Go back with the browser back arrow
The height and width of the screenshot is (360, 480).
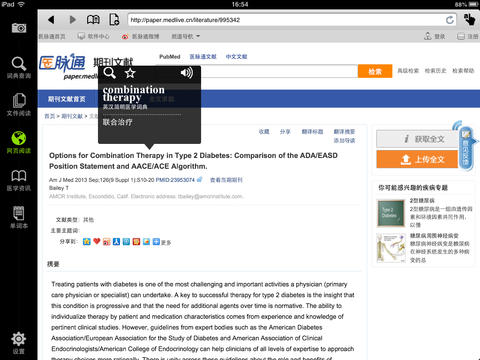click(51, 20)
